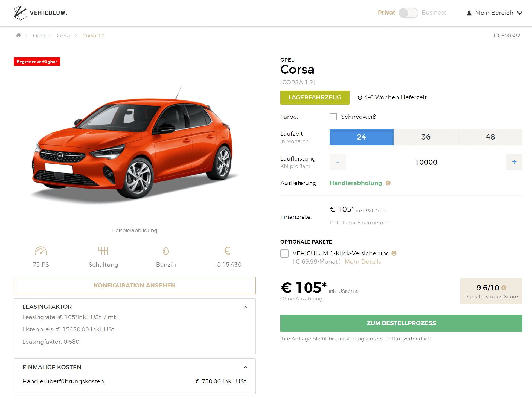Select 36 months Laufzeit
The height and width of the screenshot is (399, 532).
coord(426,137)
